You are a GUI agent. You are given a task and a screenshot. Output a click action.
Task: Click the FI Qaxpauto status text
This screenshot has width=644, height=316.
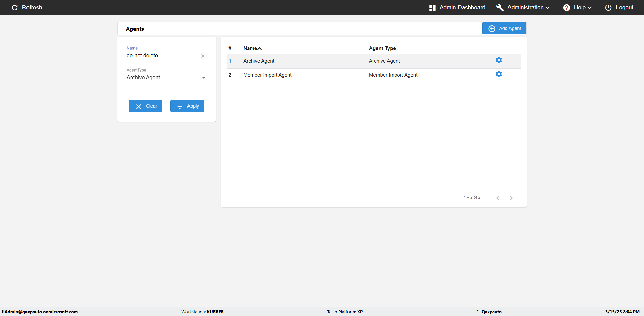[x=489, y=312]
